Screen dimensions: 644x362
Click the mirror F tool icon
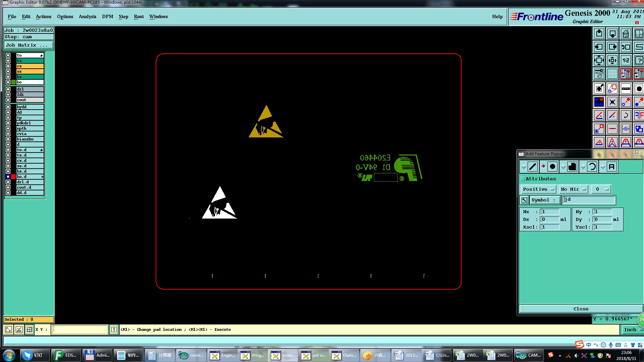coord(639,115)
